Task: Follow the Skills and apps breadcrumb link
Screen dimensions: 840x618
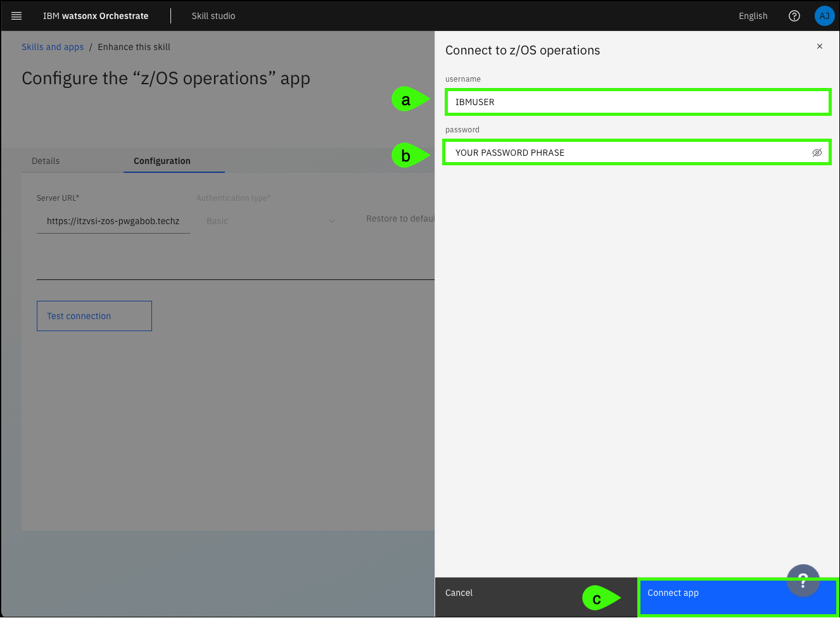Action: tap(53, 47)
